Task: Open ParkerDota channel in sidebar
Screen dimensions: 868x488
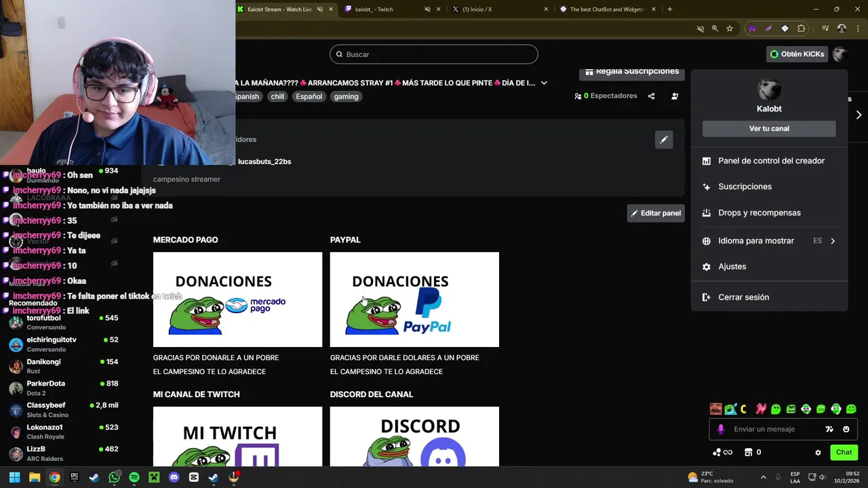Action: (x=64, y=388)
